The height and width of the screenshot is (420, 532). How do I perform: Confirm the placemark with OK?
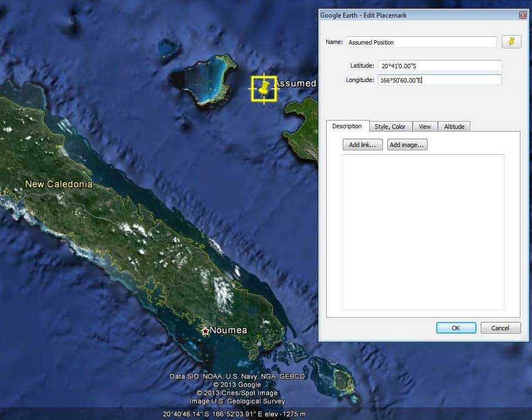point(456,328)
